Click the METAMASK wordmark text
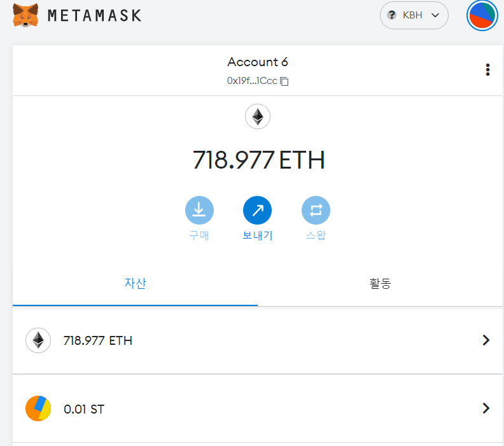 [94, 15]
